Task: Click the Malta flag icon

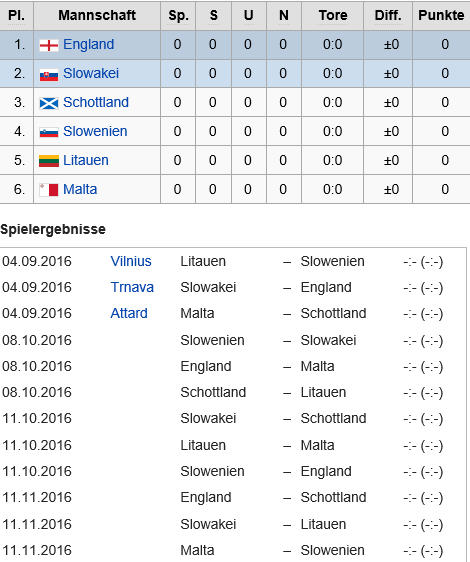Action: pyautogui.click(x=49, y=190)
